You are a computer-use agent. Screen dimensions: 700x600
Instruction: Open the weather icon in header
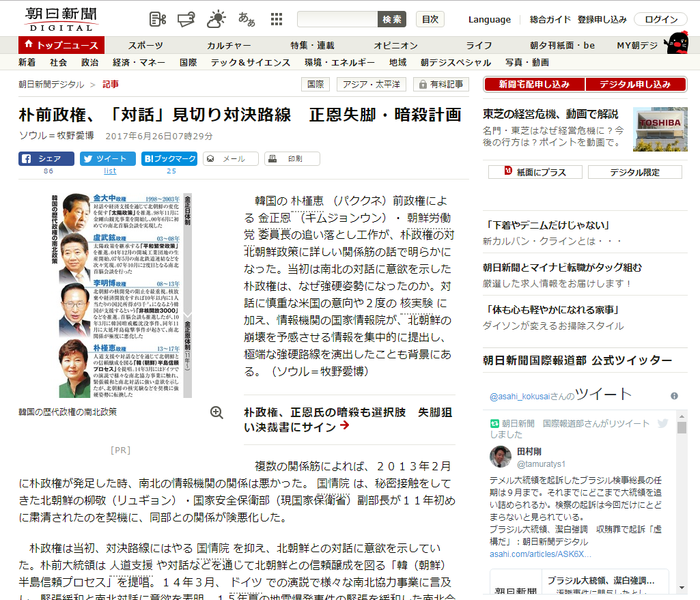217,19
